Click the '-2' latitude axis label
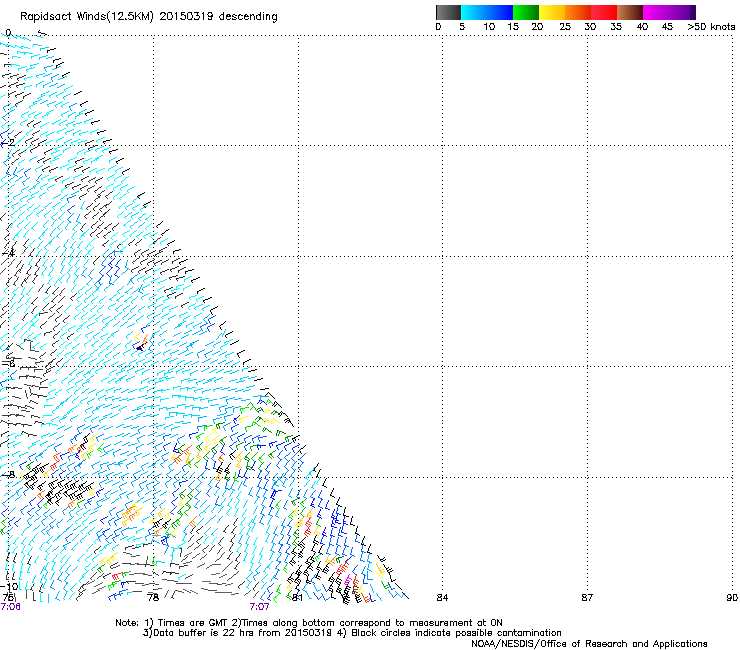Viewport: 740px width, 650px height. [9, 143]
